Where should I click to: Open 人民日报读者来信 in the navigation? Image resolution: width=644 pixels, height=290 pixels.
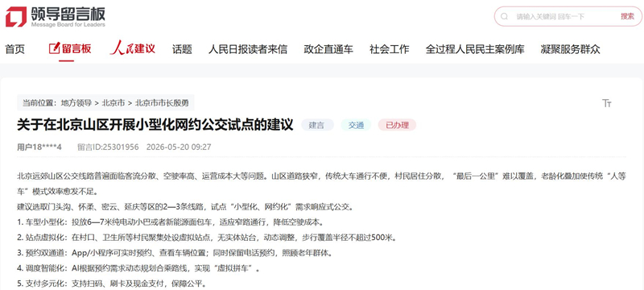248,49
